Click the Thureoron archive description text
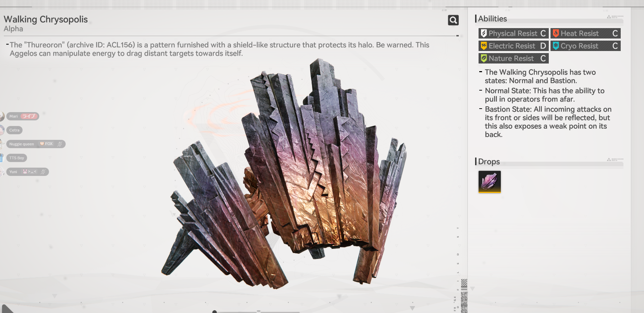 click(219, 49)
